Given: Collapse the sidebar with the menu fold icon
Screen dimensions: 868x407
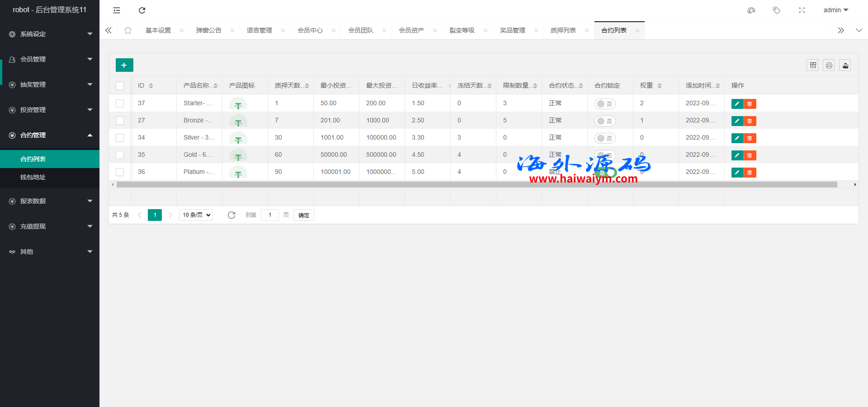Looking at the screenshot, I should pyautogui.click(x=117, y=10).
